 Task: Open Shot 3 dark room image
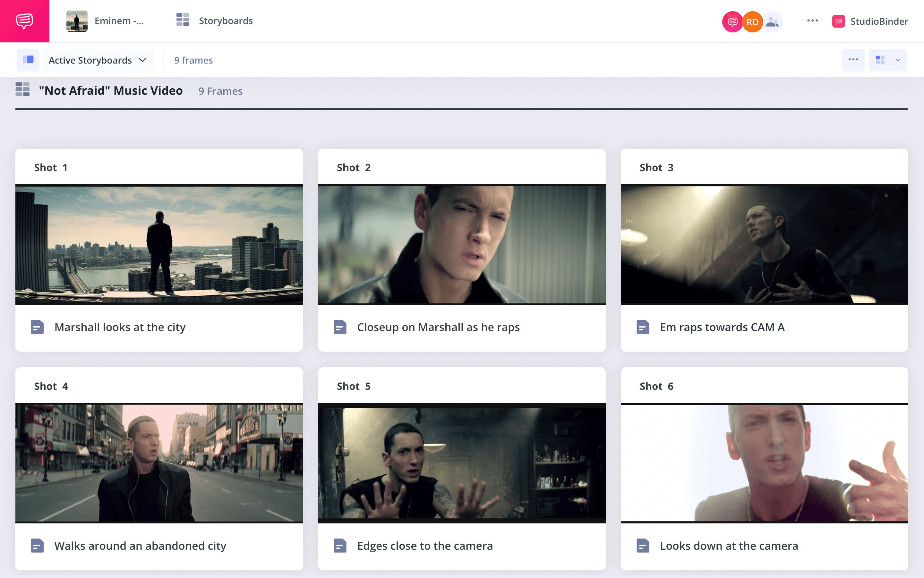[x=765, y=245]
